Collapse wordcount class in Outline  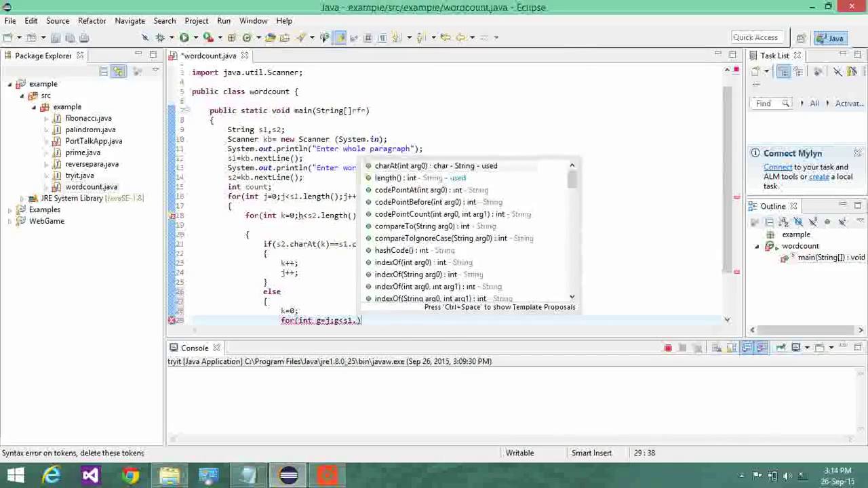[x=757, y=246]
